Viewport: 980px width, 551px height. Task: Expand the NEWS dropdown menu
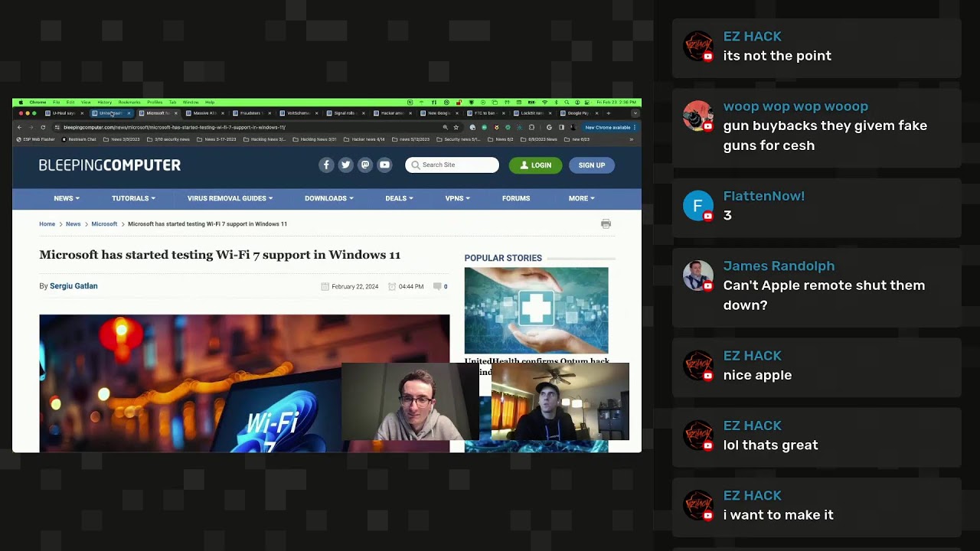pos(67,198)
